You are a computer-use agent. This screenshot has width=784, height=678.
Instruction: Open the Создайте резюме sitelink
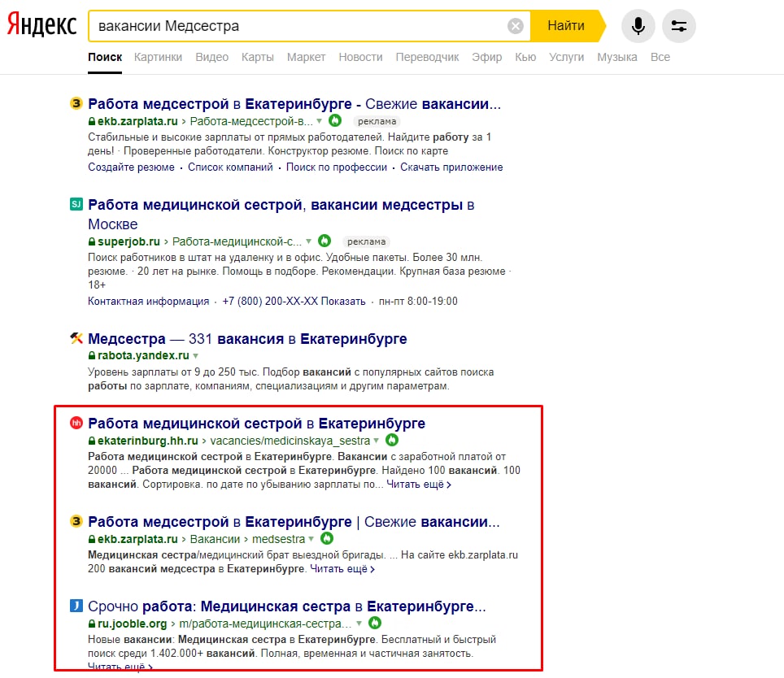point(131,167)
